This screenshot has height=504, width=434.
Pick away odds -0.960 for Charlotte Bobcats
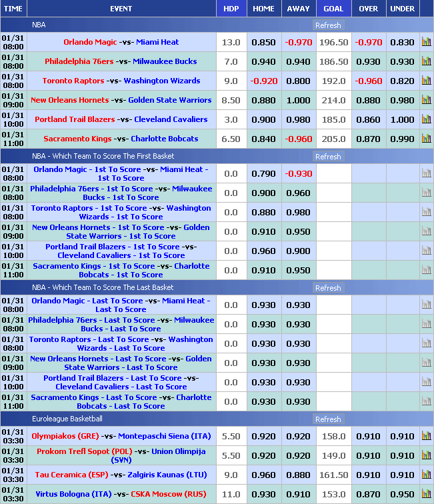click(298, 139)
